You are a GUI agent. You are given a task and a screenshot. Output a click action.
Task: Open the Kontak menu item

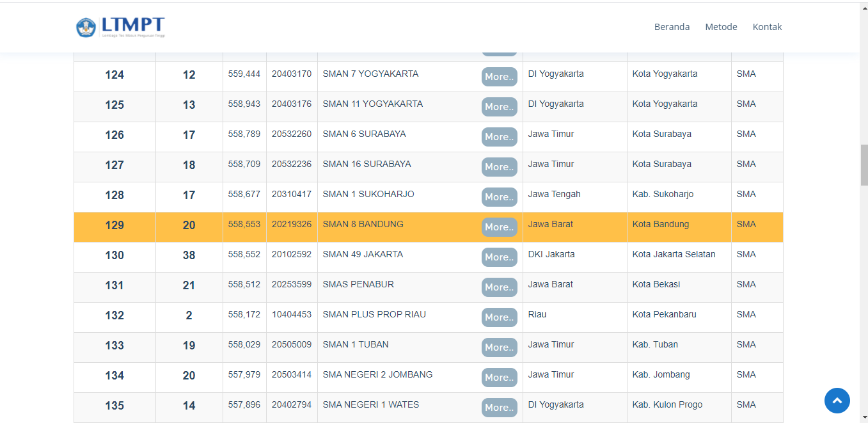767,27
